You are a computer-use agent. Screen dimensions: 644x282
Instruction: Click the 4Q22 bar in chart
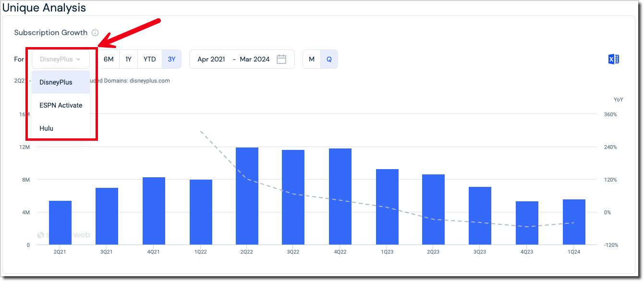340,196
